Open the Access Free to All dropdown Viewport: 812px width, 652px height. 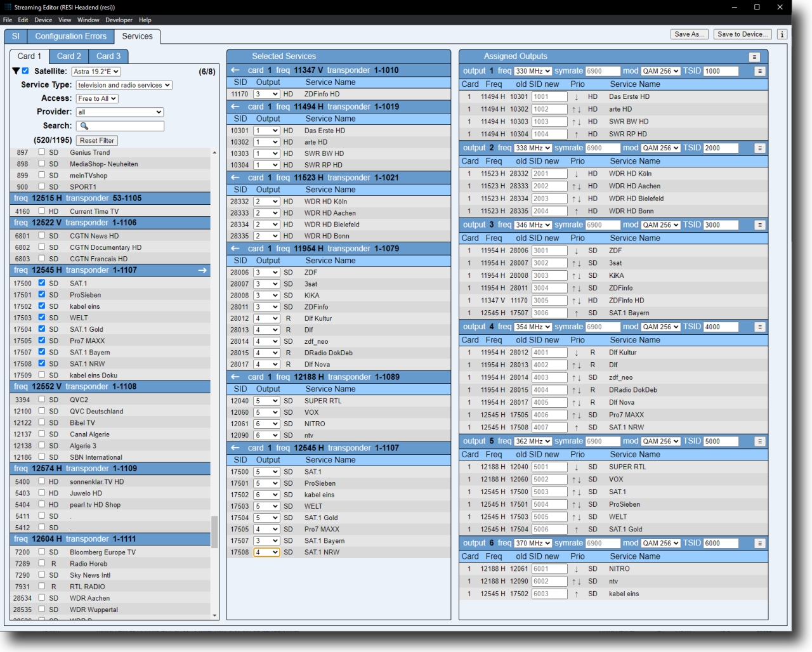click(x=97, y=98)
